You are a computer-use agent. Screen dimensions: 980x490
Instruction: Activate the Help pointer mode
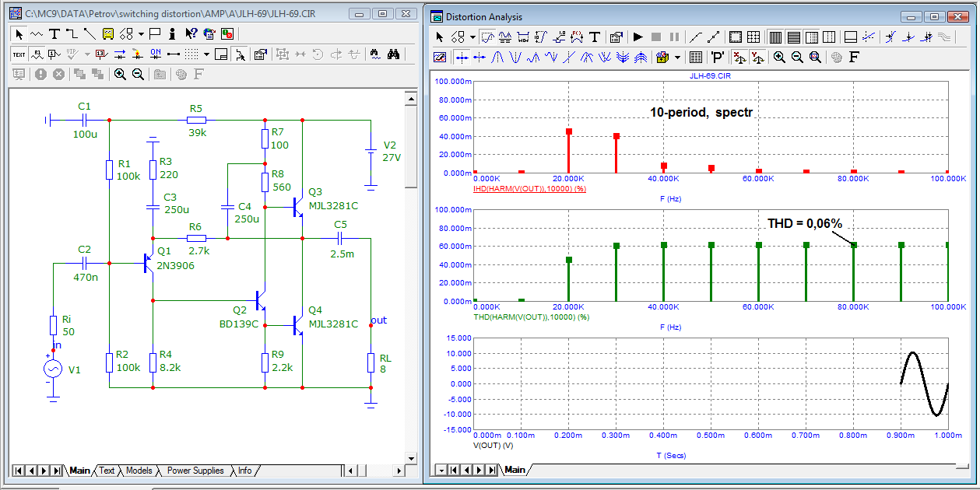pos(191,34)
